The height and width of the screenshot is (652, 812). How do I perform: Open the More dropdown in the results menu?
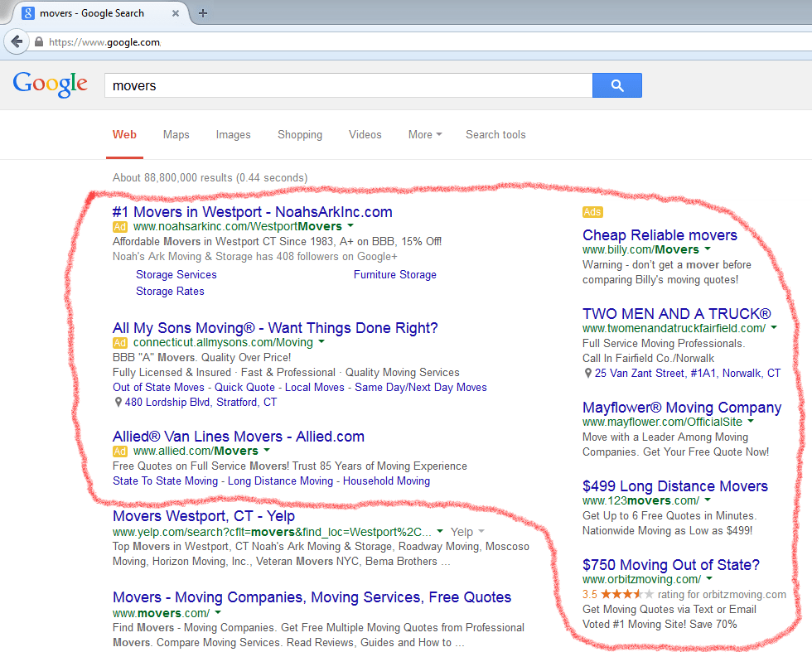point(424,134)
